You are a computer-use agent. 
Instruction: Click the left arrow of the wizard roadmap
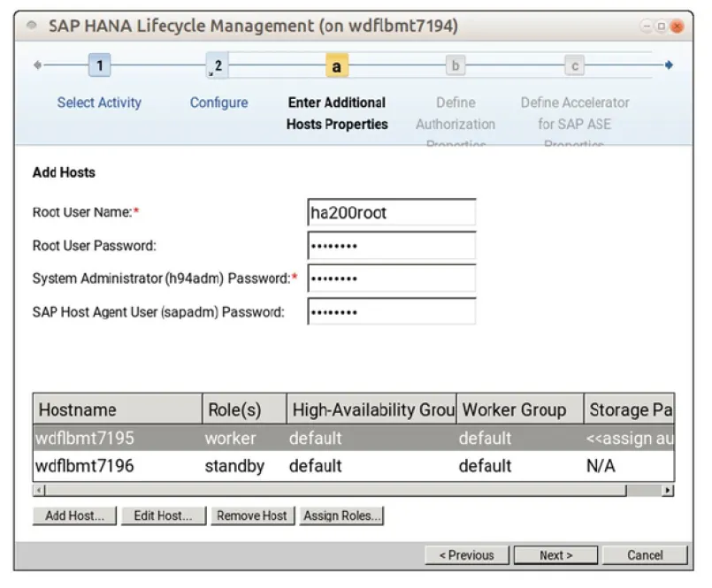38,65
